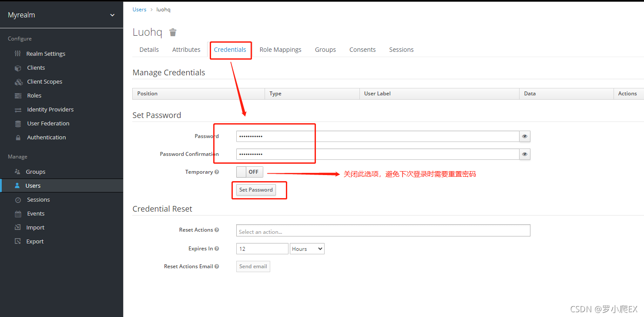644x317 pixels.
Task: Toggle the Temporary password switch
Action: 250,172
